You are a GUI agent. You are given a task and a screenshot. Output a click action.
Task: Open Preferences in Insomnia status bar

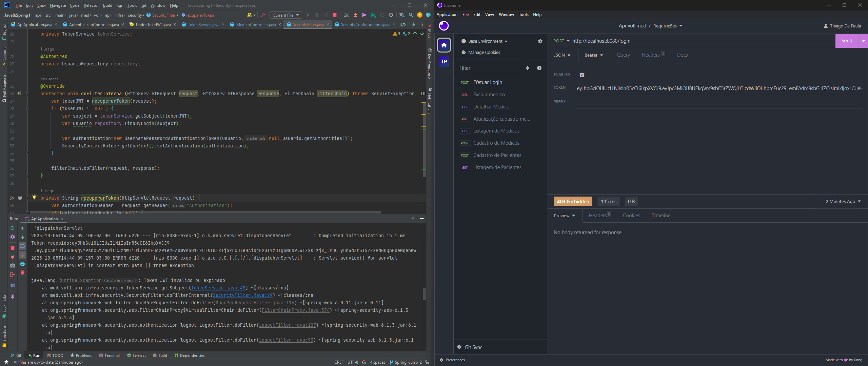(x=452, y=360)
